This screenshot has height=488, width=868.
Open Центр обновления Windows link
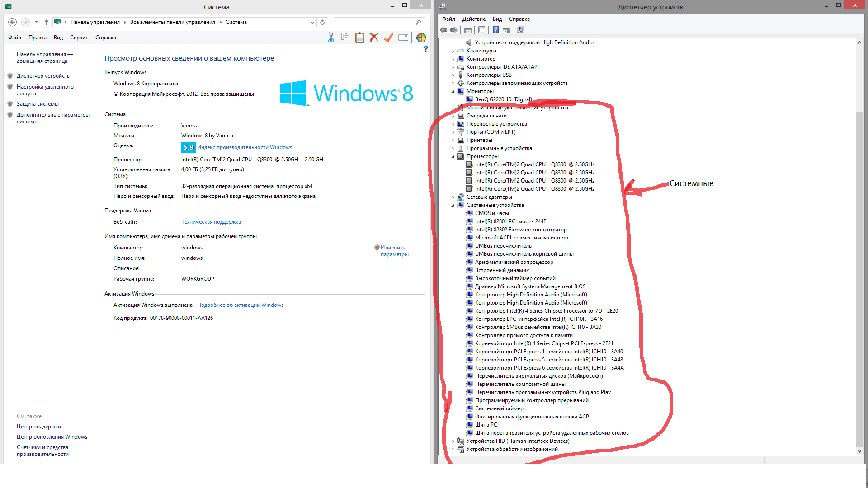click(52, 437)
